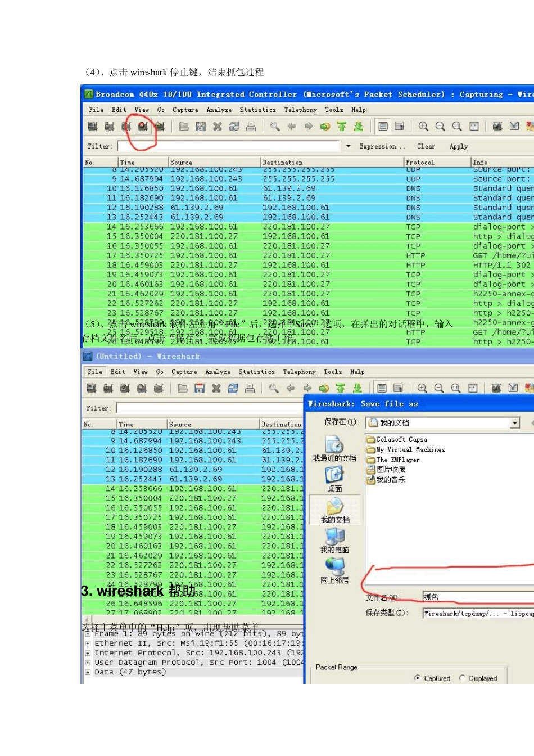Click list interfaces icon in capturing window toolbar

click(x=93, y=127)
